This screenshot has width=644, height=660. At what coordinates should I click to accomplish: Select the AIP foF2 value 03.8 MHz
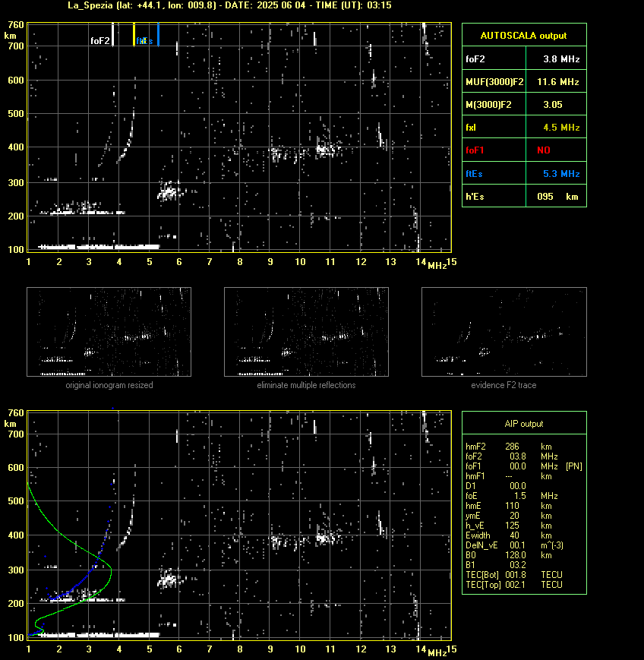pyautogui.click(x=533, y=456)
